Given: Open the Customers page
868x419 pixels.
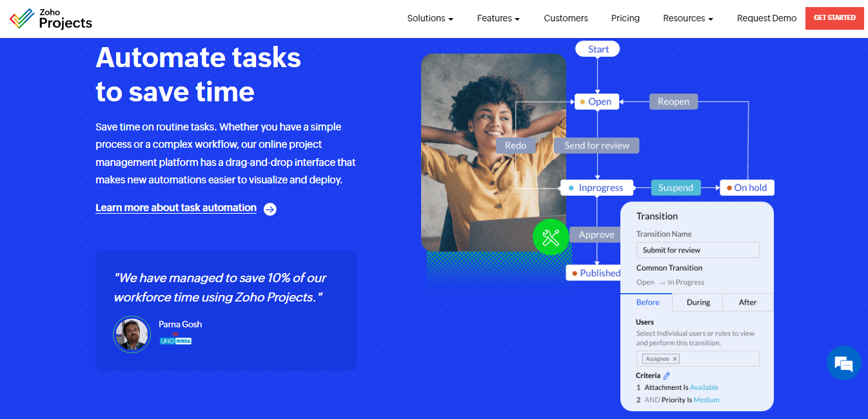Looking at the screenshot, I should [566, 18].
